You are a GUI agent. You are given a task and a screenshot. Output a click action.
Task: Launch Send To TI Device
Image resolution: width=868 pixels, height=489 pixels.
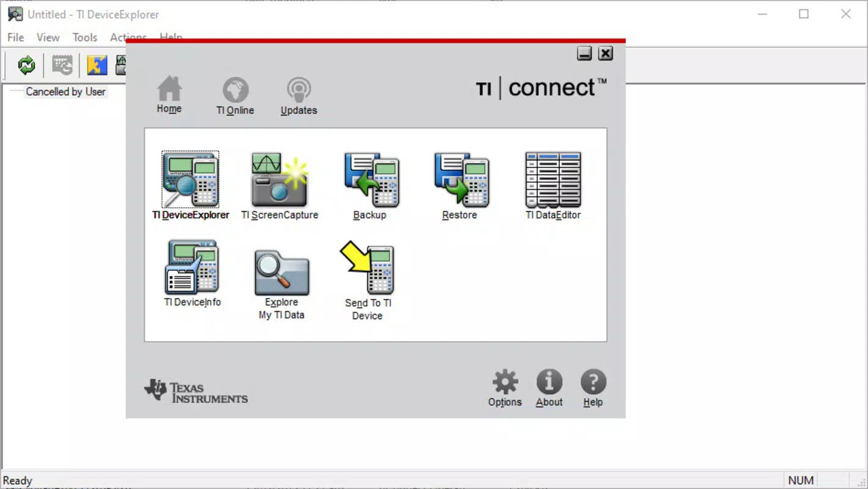(x=367, y=281)
